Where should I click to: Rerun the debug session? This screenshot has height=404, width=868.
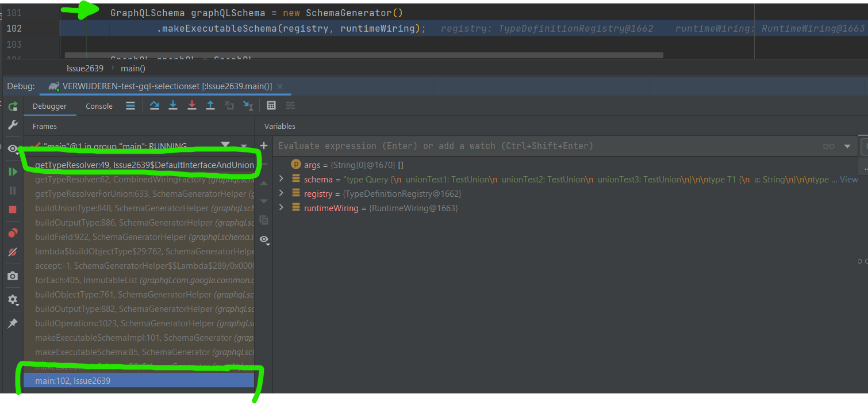coord(13,106)
